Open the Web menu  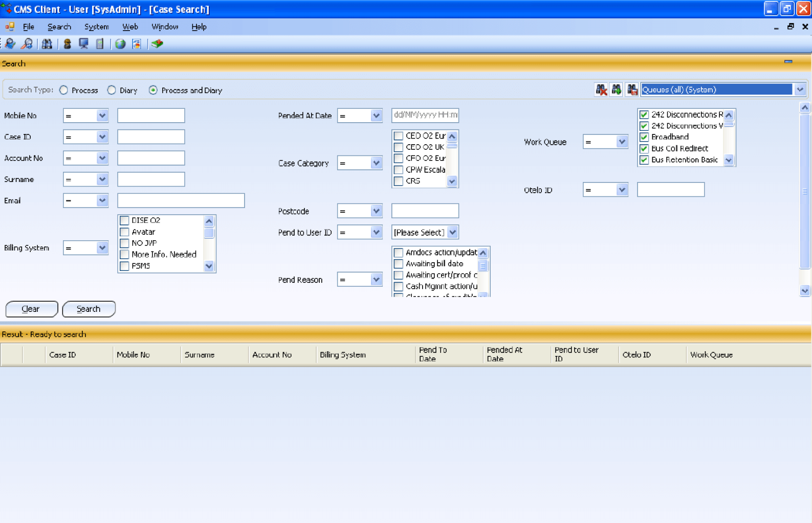point(130,27)
